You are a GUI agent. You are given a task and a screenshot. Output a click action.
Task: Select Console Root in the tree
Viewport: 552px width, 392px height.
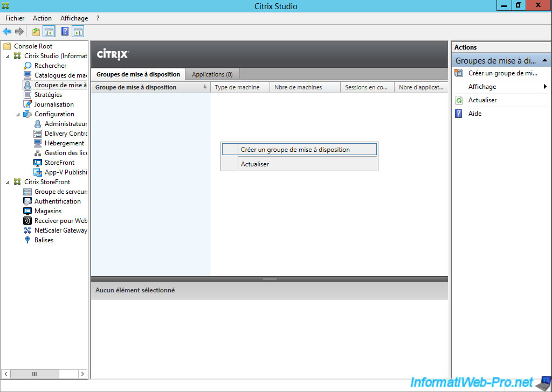click(x=33, y=46)
